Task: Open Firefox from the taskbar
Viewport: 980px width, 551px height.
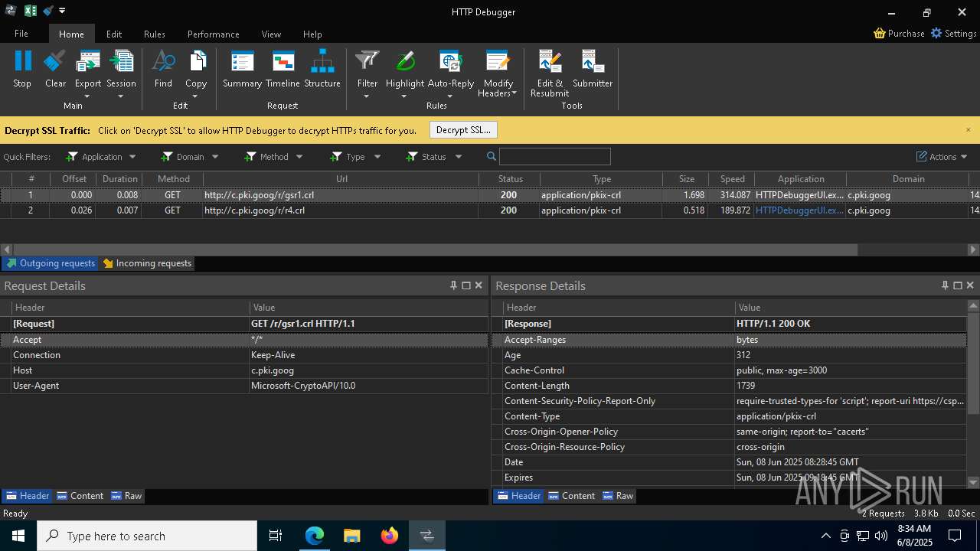Action: (390, 536)
